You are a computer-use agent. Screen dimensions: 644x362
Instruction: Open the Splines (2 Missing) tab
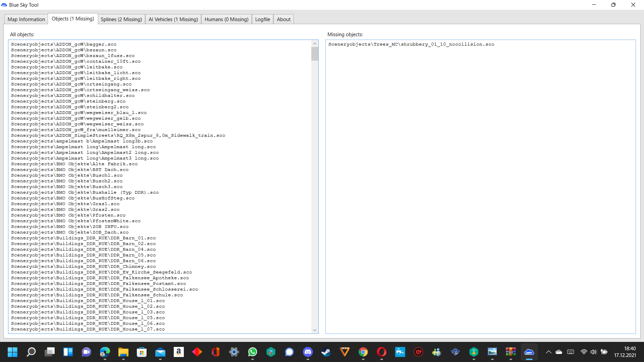121,19
